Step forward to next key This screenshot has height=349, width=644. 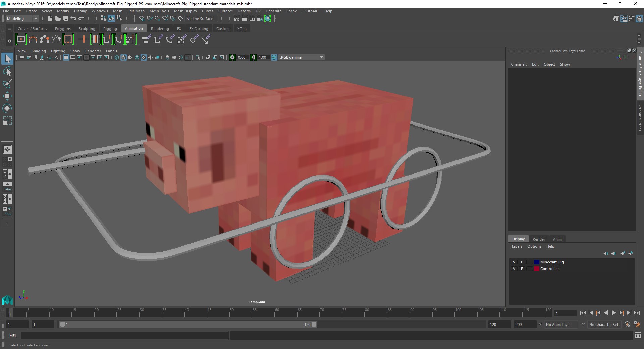[621, 313]
